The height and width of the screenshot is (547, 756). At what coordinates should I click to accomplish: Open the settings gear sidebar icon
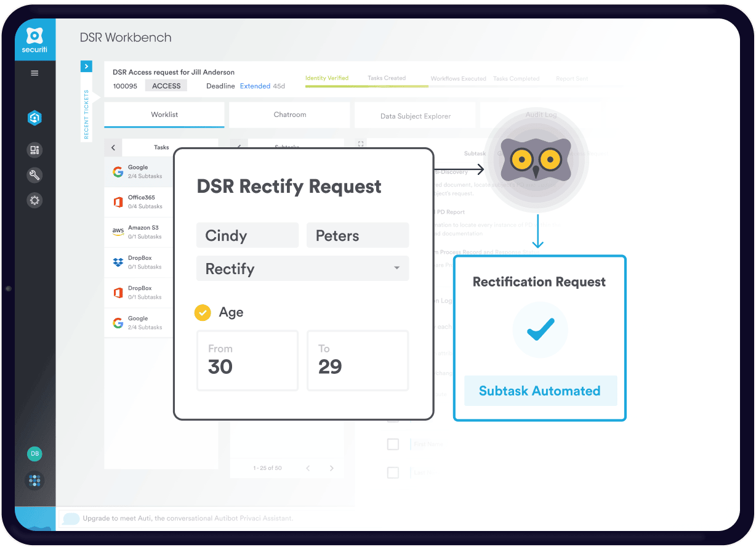(x=34, y=200)
